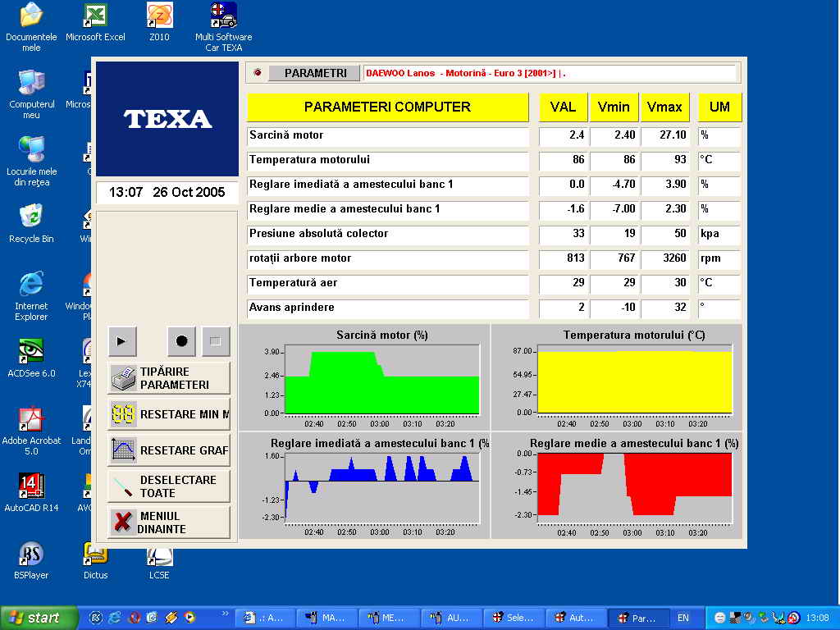Image resolution: width=840 pixels, height=630 pixels.
Task: Select the 'Presiune absolută colector' row
Action: [388, 234]
